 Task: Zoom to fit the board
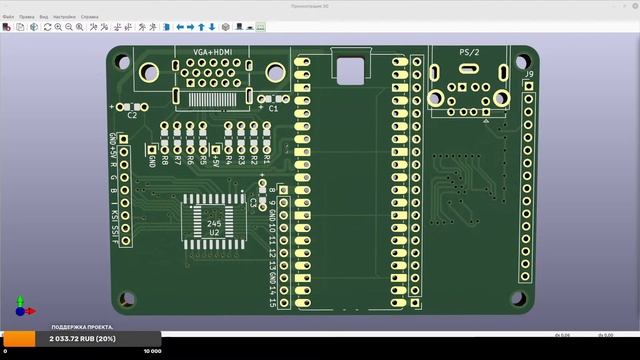point(80,27)
